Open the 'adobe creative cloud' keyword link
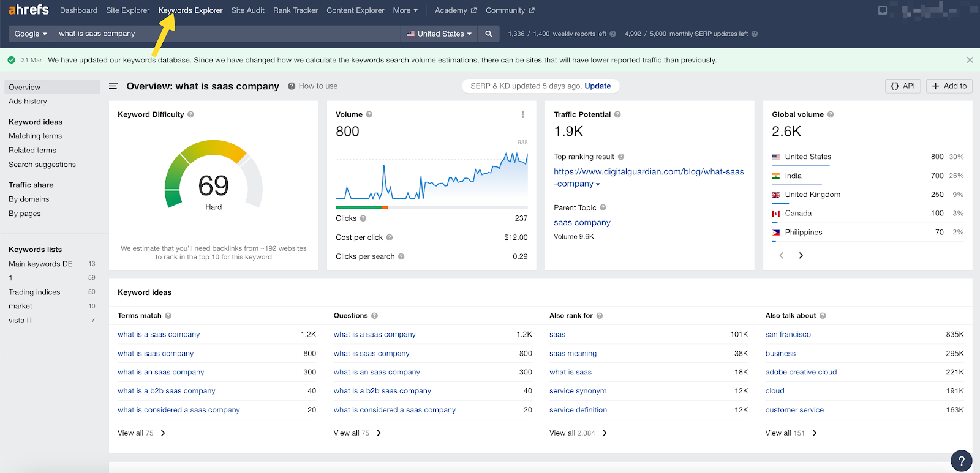980x473 pixels. pos(801,372)
